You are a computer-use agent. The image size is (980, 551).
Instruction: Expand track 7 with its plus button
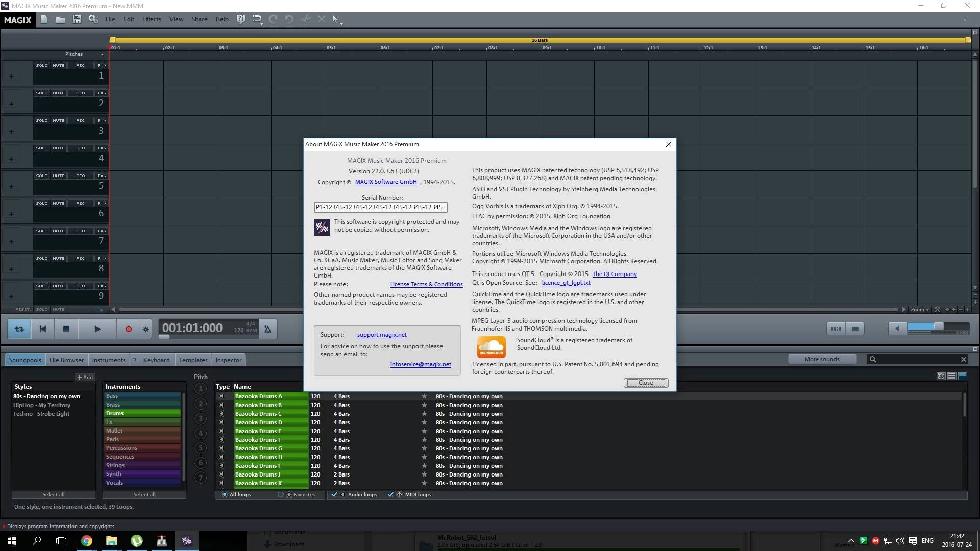coord(11,241)
